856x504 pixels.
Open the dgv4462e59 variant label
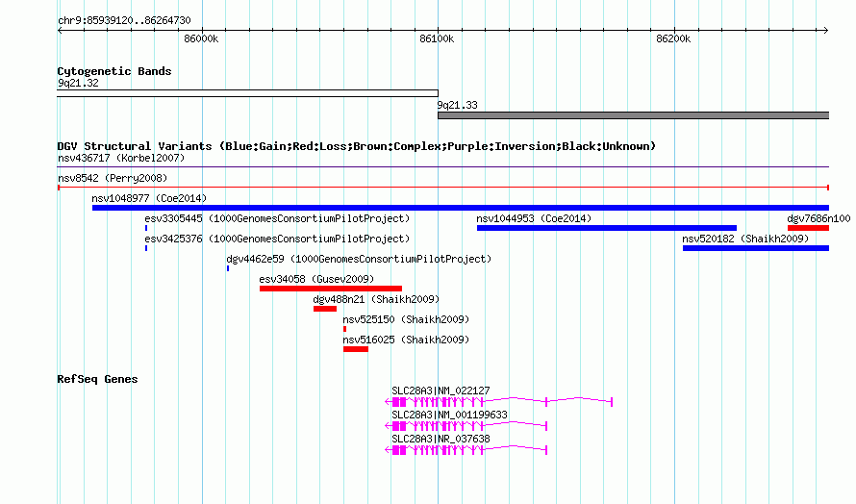[359, 259]
